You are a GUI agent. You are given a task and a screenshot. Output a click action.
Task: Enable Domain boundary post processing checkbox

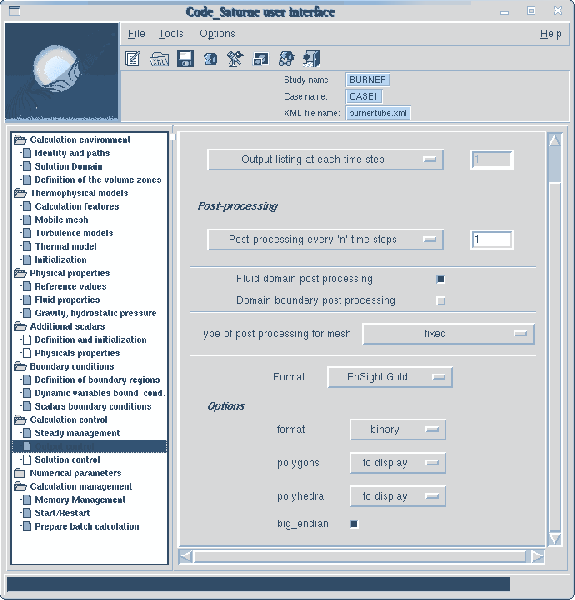pos(441,301)
